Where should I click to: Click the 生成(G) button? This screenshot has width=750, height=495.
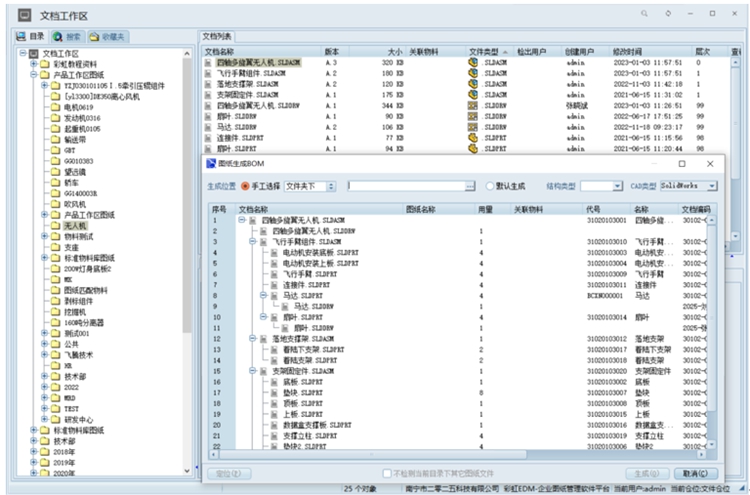point(645,473)
